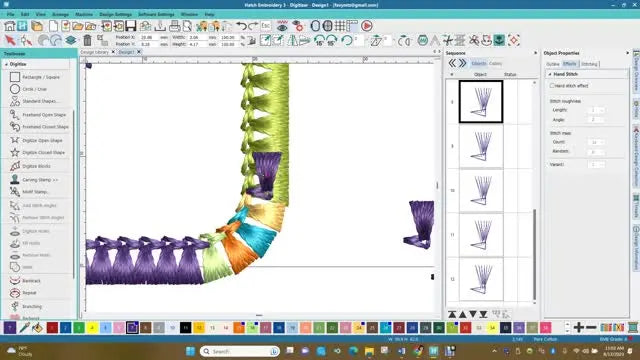Create a new blank design
The height and width of the screenshot is (360, 640).
coord(53,26)
